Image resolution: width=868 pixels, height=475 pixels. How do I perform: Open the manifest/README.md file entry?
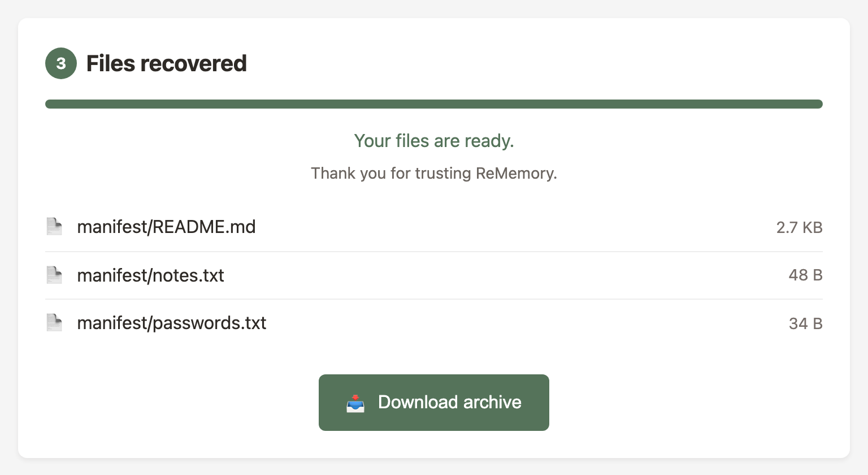click(166, 226)
